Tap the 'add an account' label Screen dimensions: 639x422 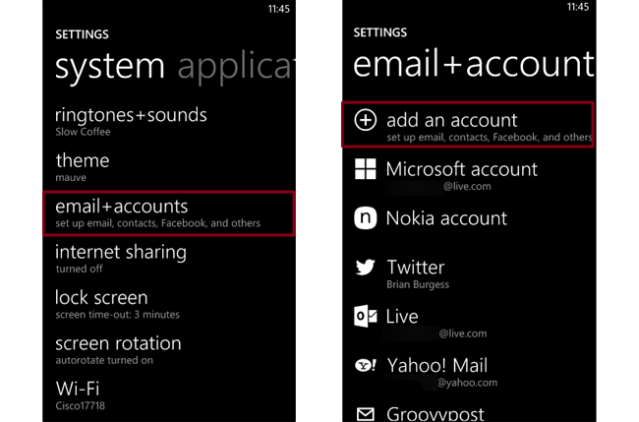452,120
